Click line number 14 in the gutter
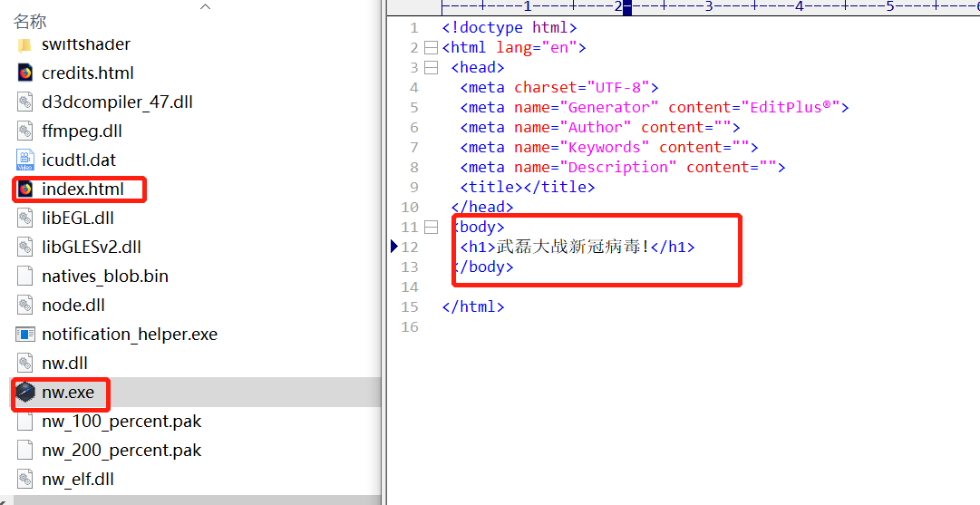The width and height of the screenshot is (980, 505). 410,286
